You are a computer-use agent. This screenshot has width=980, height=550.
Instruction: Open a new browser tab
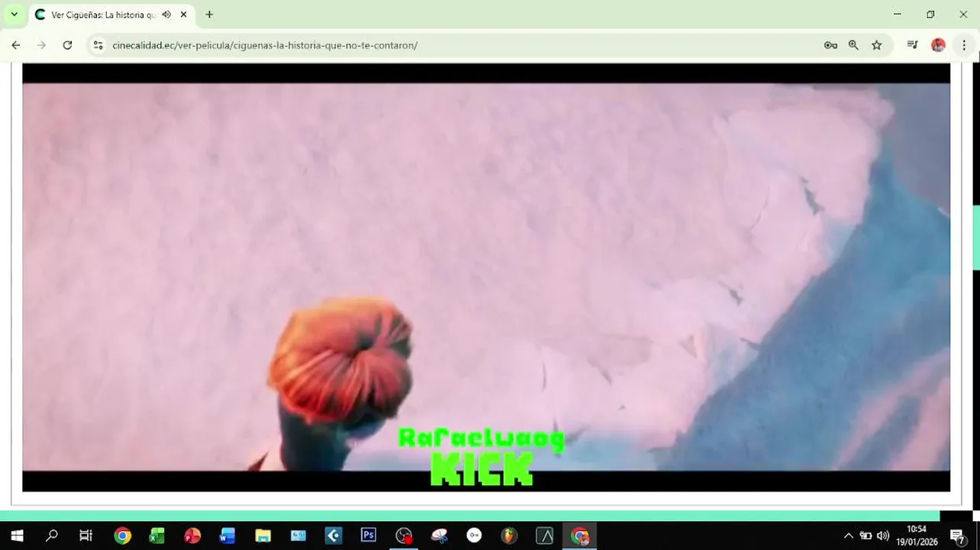tap(209, 15)
